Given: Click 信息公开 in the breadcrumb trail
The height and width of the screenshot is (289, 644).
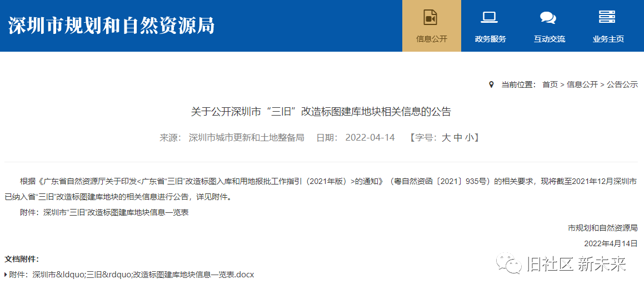Looking at the screenshot, I should (582, 84).
